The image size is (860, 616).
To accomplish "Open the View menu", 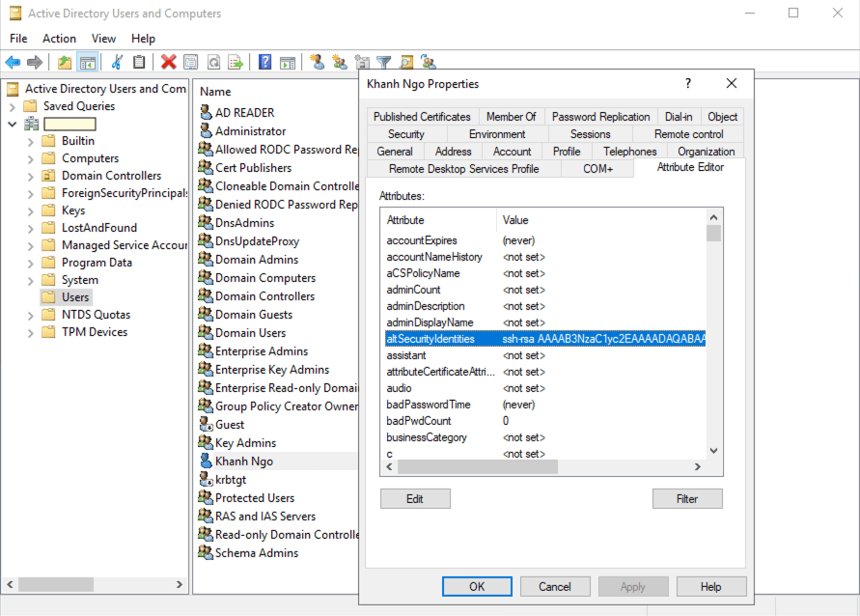I will 103,39.
